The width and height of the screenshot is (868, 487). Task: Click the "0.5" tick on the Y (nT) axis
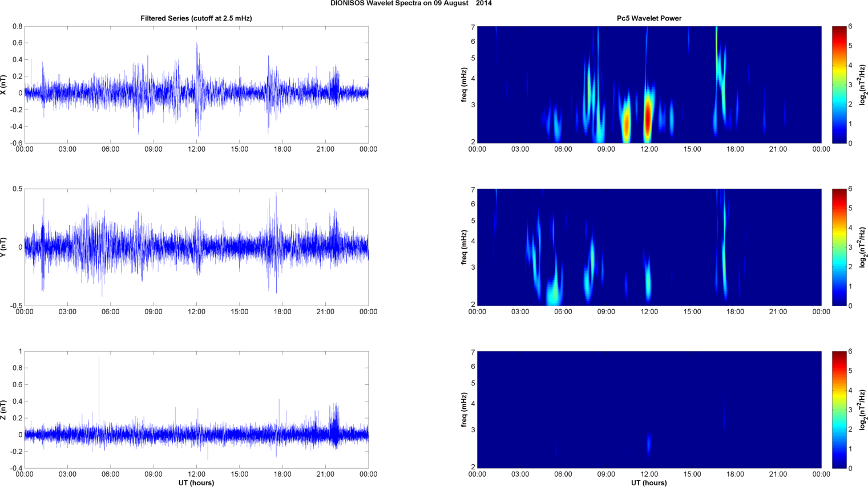pyautogui.click(x=17, y=189)
